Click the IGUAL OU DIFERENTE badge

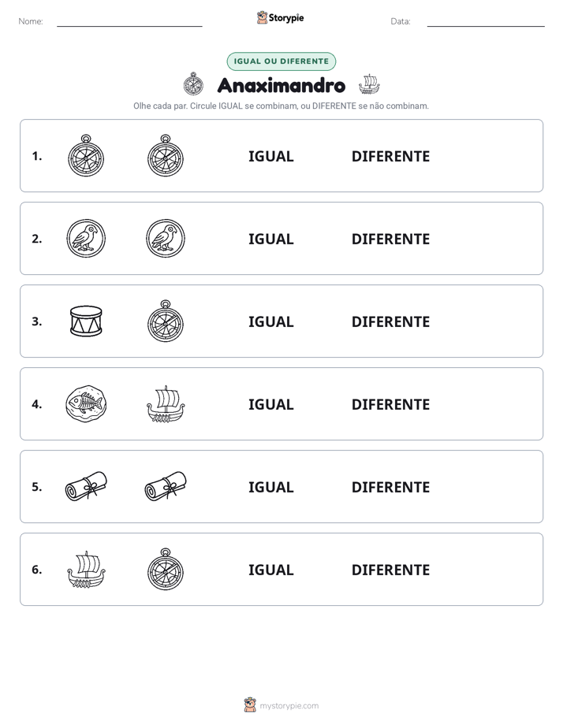[x=281, y=61]
